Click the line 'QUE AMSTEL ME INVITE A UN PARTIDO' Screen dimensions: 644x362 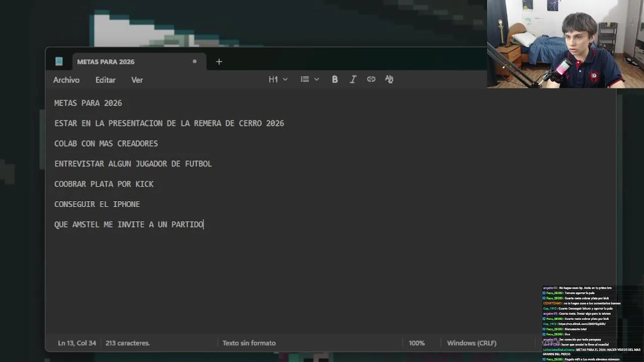pyautogui.click(x=129, y=224)
